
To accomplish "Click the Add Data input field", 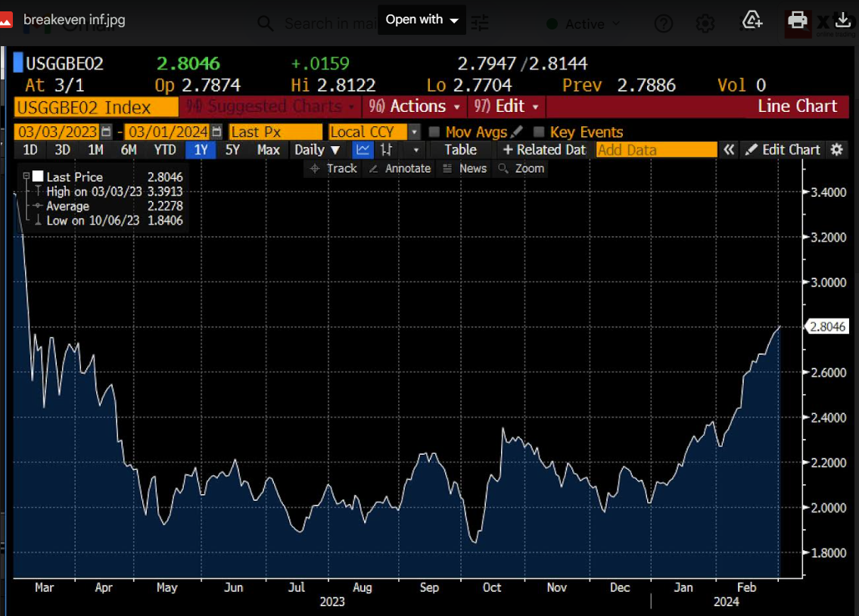I will click(x=655, y=150).
